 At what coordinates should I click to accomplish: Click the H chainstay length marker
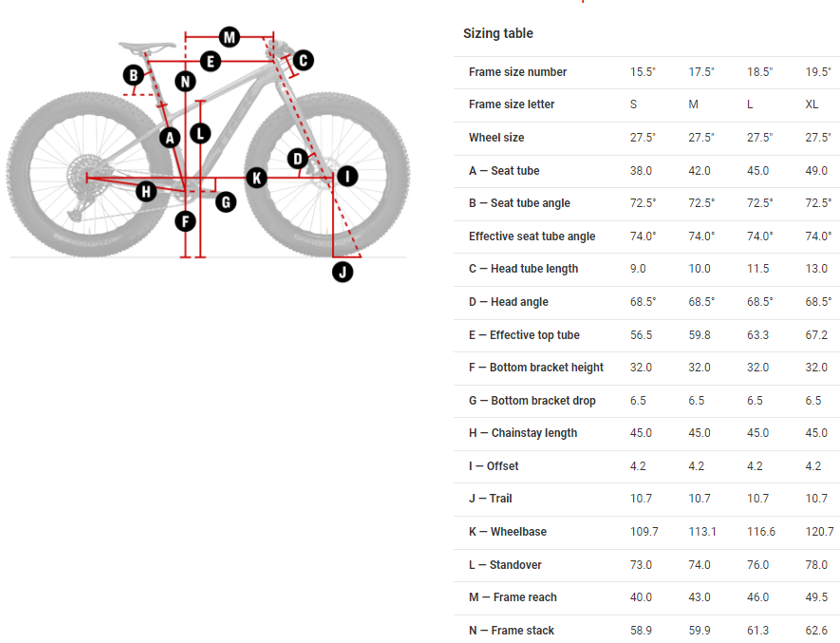[145, 192]
